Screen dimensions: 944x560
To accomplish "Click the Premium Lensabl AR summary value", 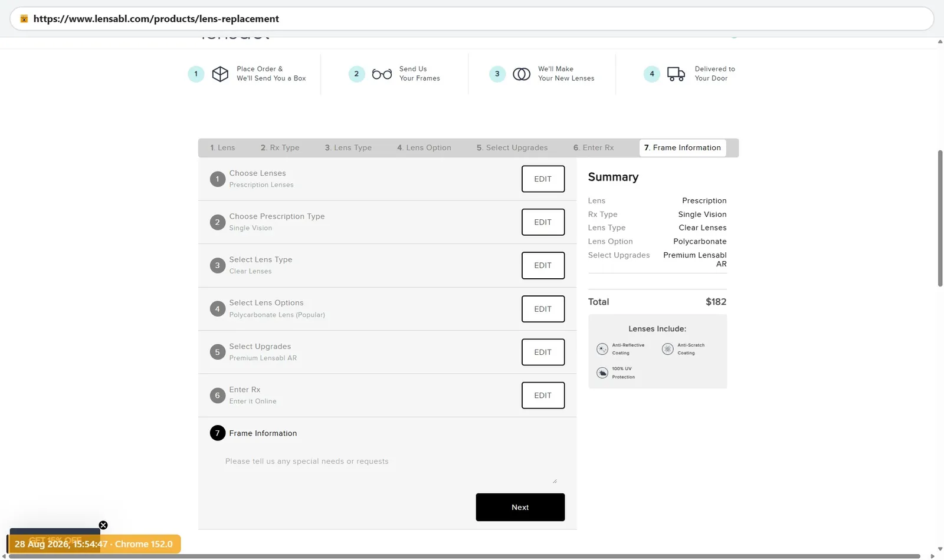I will 695,259.
